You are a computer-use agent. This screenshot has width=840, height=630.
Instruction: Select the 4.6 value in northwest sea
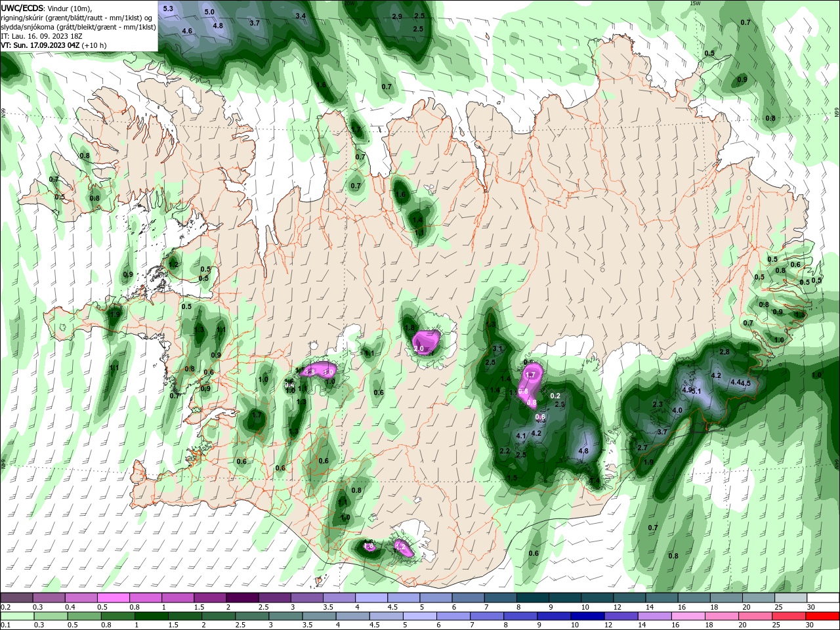187,31
